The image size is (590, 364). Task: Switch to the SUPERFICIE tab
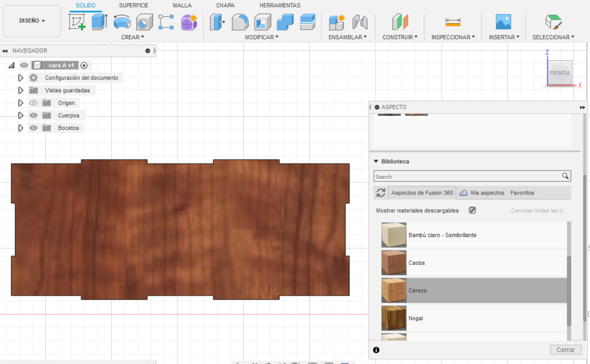click(x=133, y=5)
